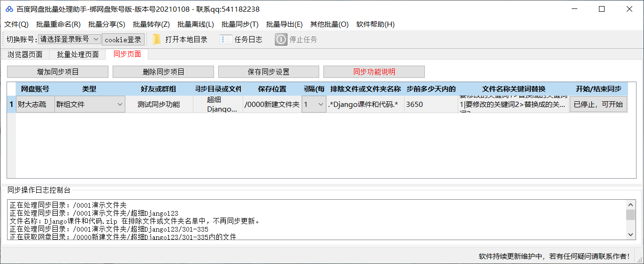Click the /0000新建文件夹 save location cell
The image size is (644, 264).
click(x=272, y=104)
